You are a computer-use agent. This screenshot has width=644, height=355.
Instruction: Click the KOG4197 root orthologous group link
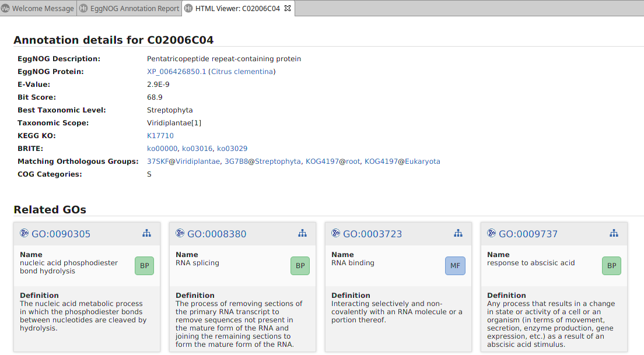(322, 161)
